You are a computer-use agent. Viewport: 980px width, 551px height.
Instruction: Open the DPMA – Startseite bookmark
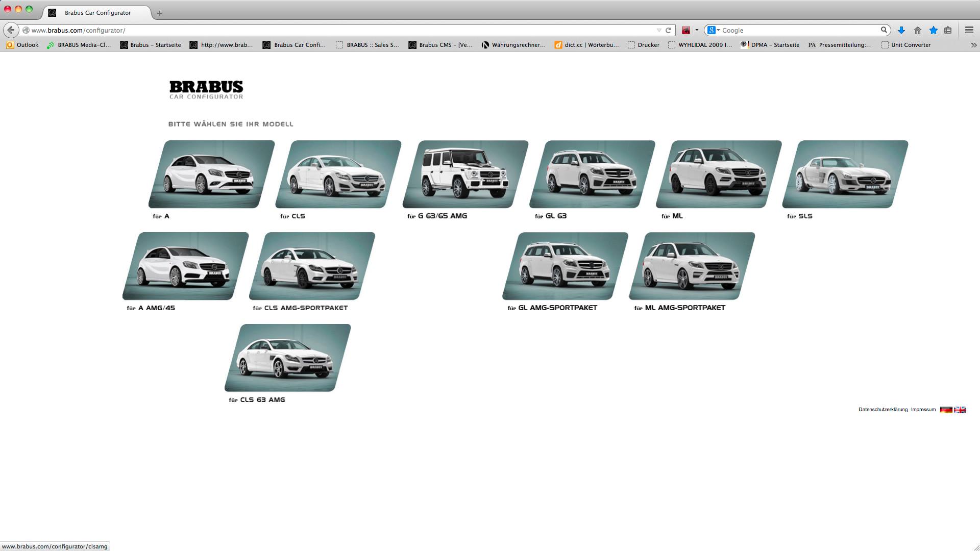click(770, 45)
